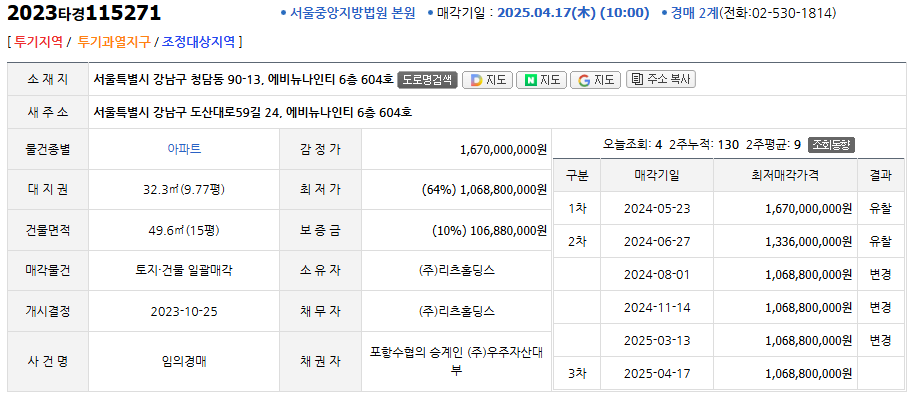The image size is (912, 397).
Task: Click the 변경 result for 2024-08-01
Action: [880, 274]
